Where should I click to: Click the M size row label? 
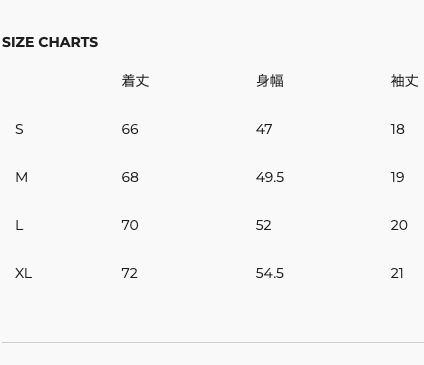pyautogui.click(x=21, y=177)
